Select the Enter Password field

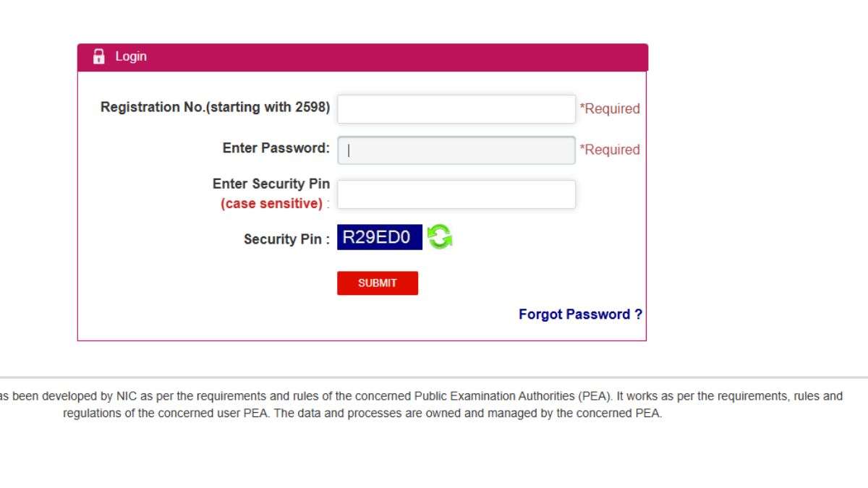coord(456,149)
